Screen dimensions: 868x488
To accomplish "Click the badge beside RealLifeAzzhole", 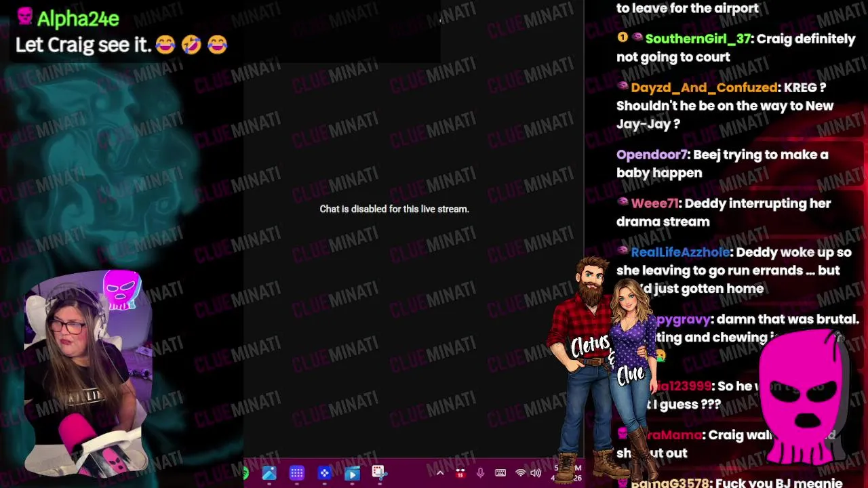I will tap(622, 251).
